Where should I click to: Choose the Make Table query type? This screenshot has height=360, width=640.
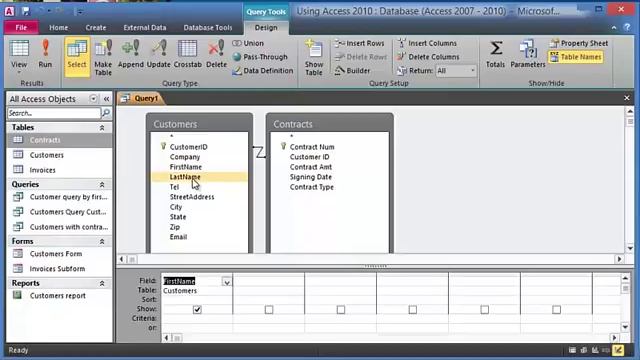pyautogui.click(x=103, y=57)
